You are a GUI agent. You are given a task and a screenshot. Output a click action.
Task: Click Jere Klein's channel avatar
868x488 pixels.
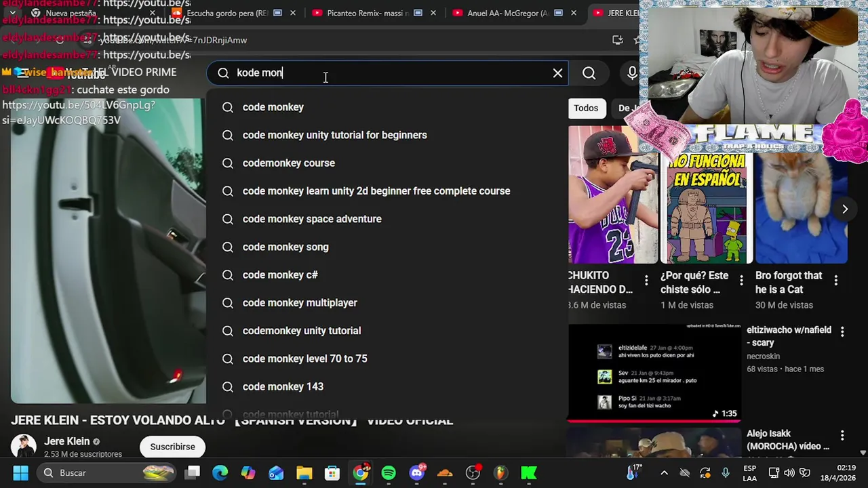[x=23, y=447]
